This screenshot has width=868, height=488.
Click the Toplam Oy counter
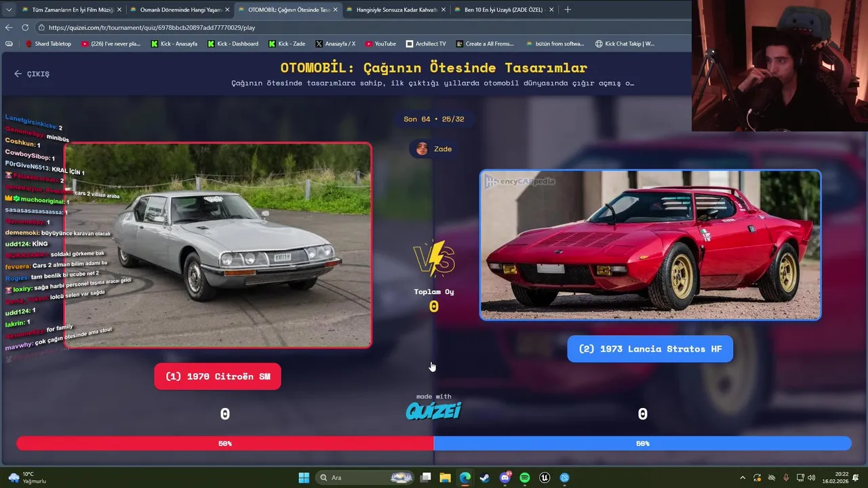click(x=434, y=300)
